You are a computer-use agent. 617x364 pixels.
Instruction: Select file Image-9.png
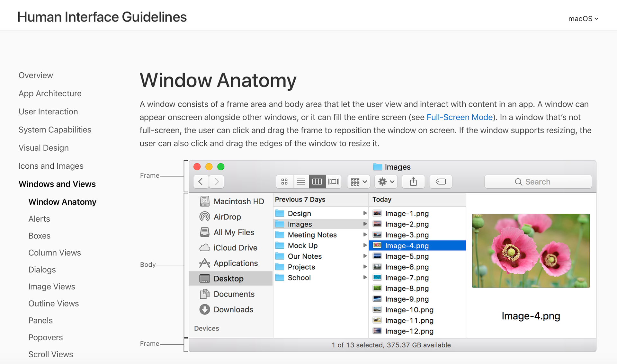(417, 299)
